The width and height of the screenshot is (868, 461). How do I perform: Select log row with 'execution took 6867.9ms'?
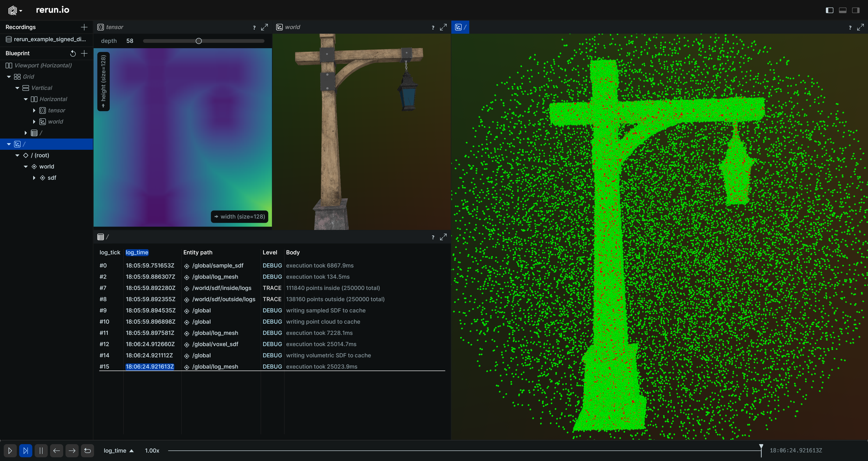point(272,266)
